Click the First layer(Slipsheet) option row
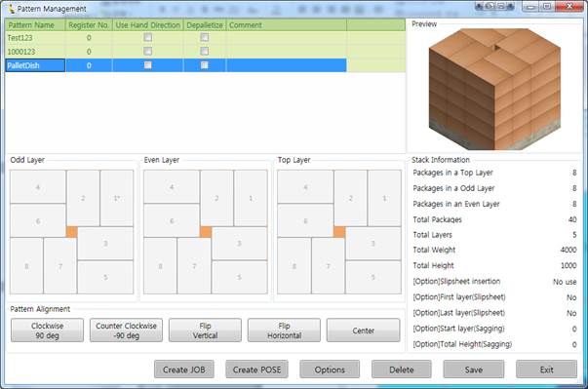Viewport: 588px width, 389px height. (494, 297)
